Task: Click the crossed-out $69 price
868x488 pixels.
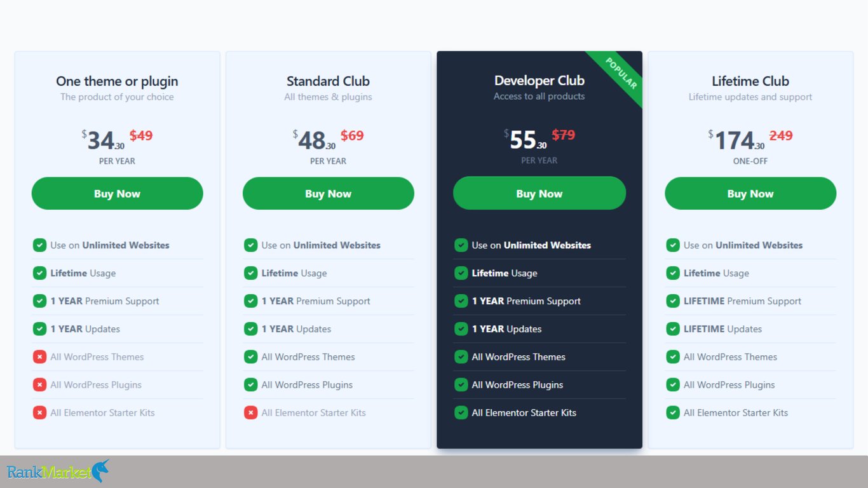Action: point(352,135)
